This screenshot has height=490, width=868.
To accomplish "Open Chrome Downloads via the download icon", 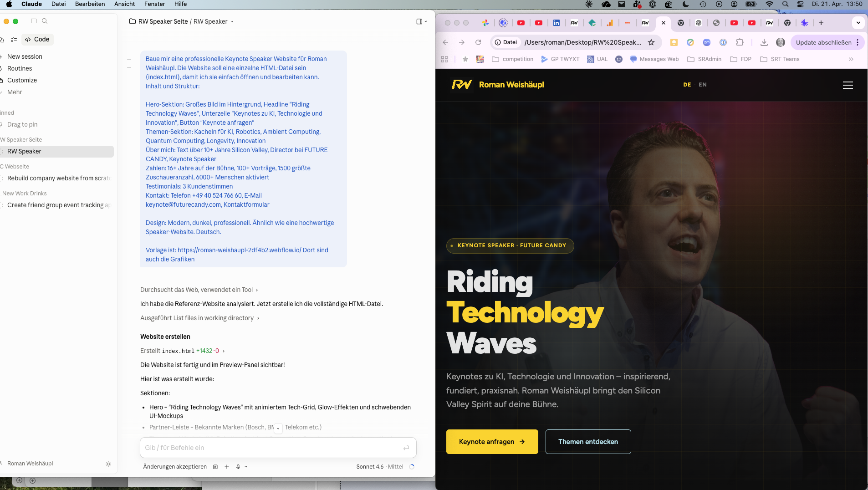I will click(x=763, y=42).
